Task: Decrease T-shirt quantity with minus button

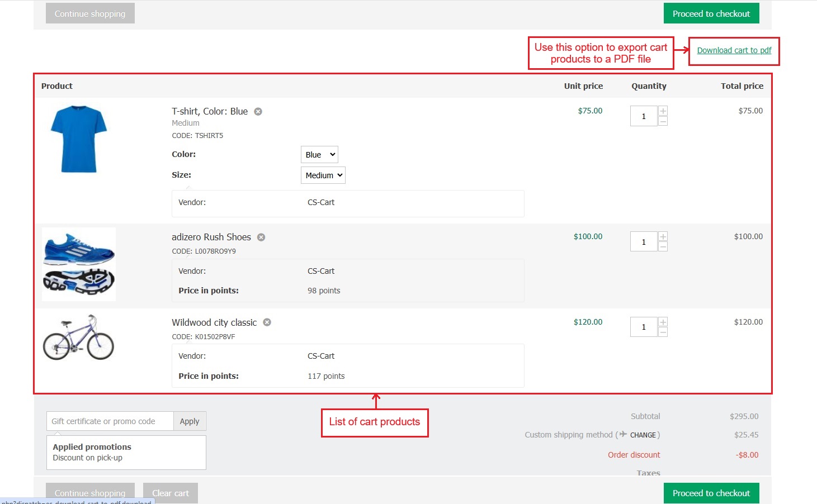Action: (x=663, y=121)
